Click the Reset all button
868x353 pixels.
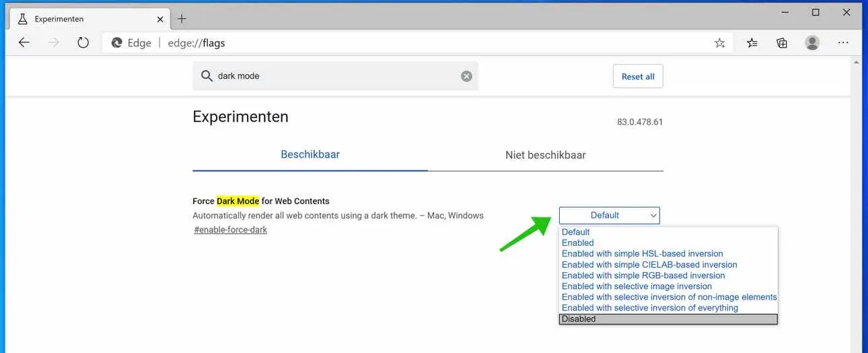(638, 77)
